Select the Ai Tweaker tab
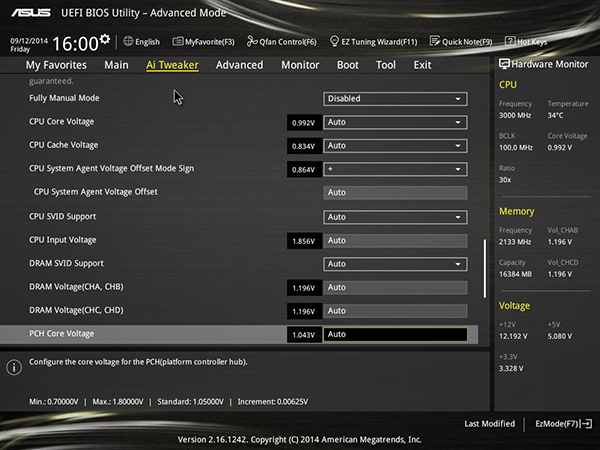Viewport: 600px width, 450px height. coord(172,65)
